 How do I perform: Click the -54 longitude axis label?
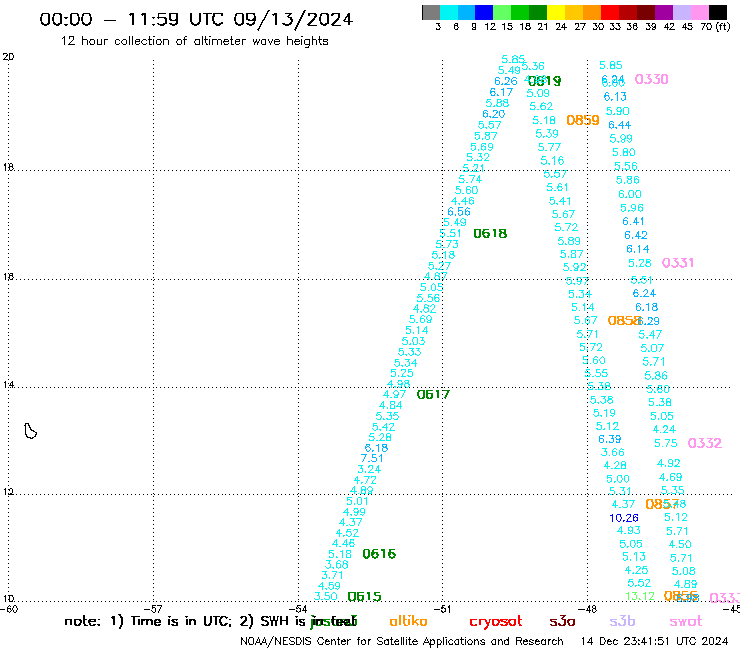[298, 609]
